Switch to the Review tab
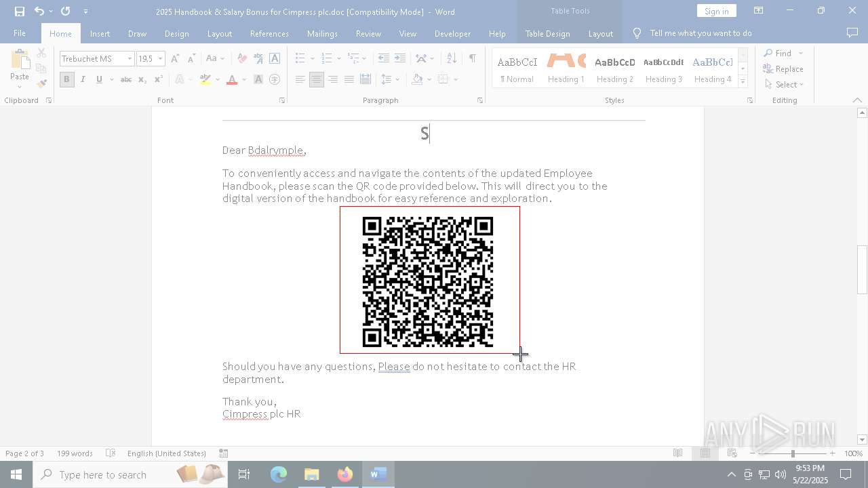868x488 pixels. tap(368, 33)
